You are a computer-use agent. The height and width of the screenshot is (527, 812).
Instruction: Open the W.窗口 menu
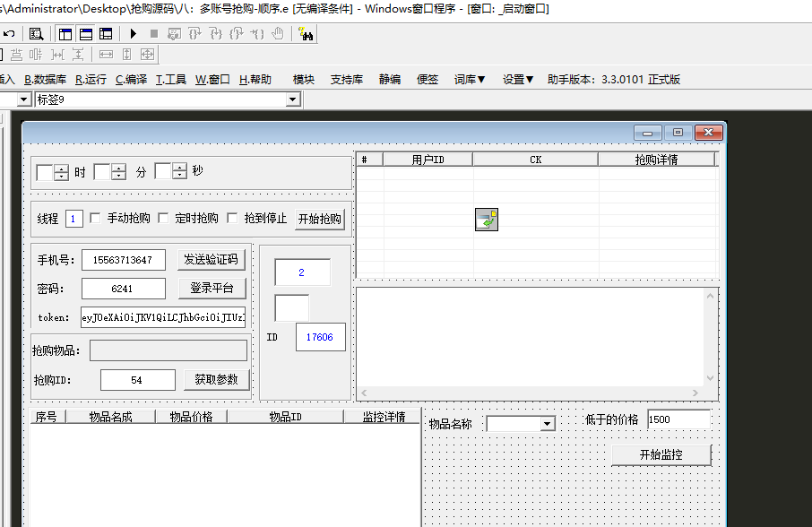pyautogui.click(x=212, y=79)
